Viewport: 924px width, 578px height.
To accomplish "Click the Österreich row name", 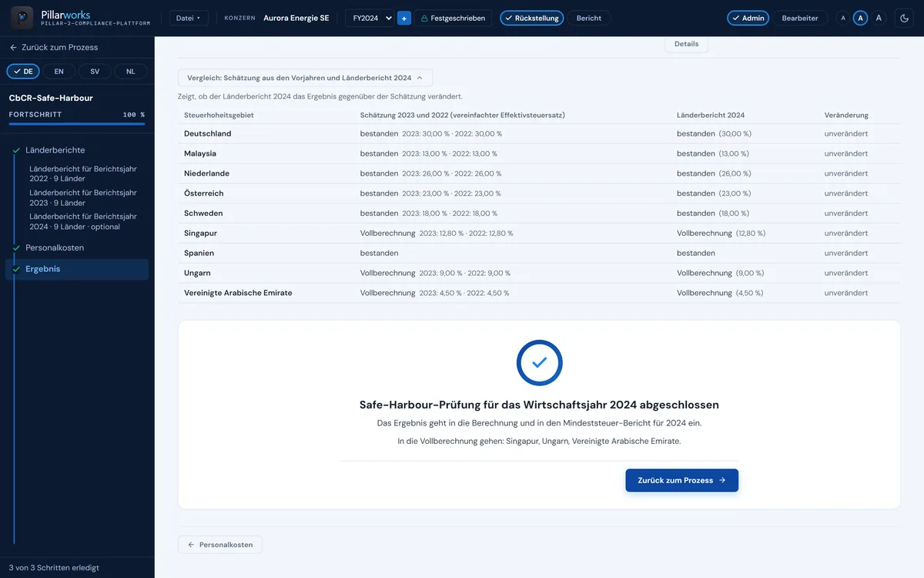I will pyautogui.click(x=203, y=193).
